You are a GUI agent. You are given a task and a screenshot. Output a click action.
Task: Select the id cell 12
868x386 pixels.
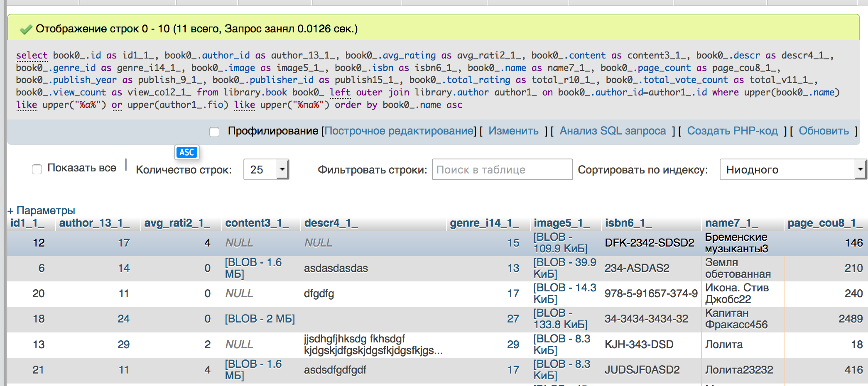click(39, 243)
